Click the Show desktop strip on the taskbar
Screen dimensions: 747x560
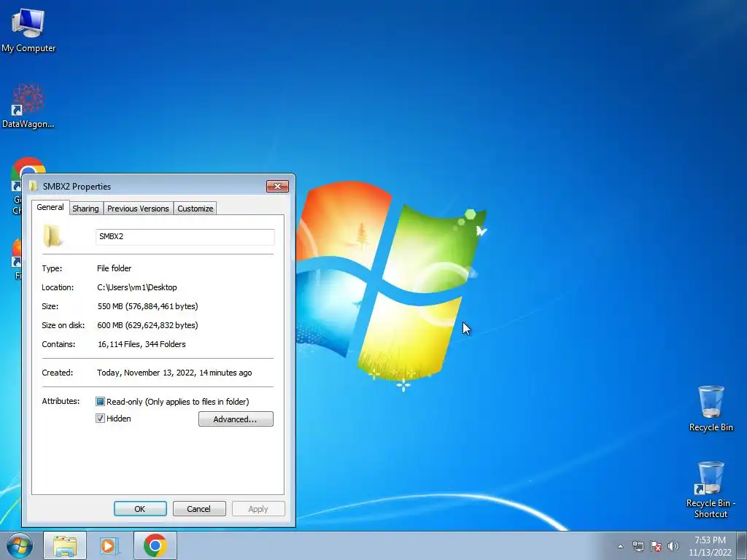742,545
